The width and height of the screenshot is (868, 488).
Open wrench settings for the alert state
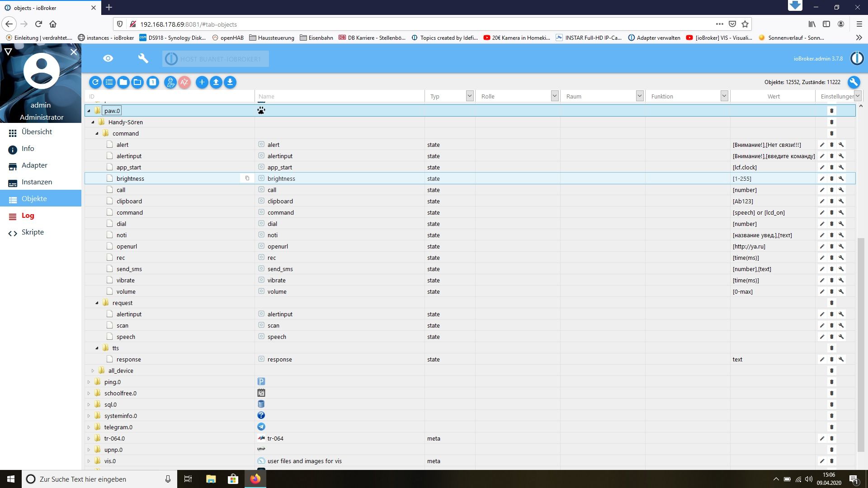coord(841,145)
